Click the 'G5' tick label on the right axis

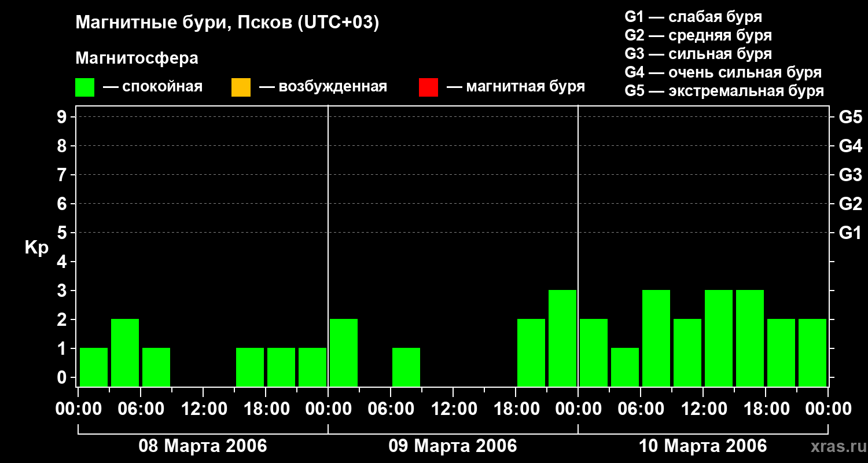click(x=850, y=117)
